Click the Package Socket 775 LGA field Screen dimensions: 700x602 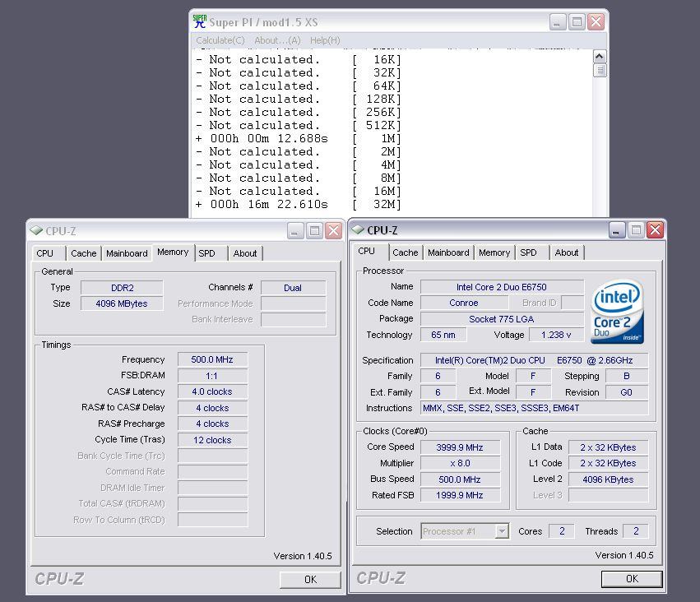click(x=502, y=318)
